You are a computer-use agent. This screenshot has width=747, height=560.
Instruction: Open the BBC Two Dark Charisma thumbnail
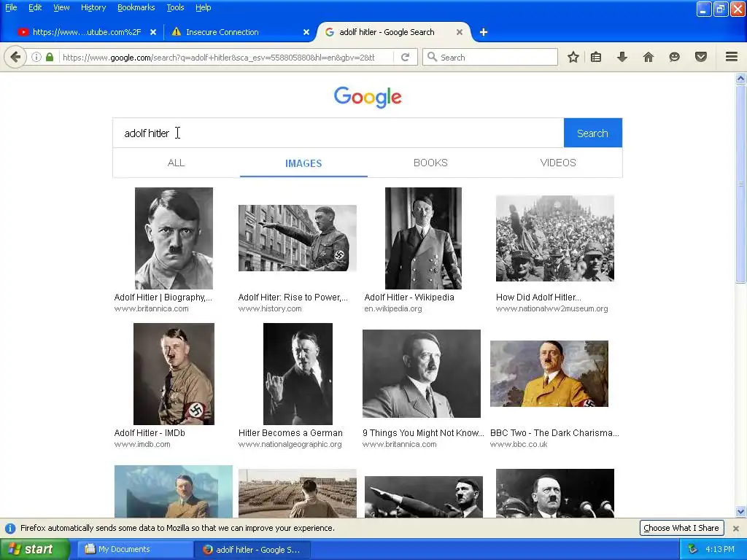click(549, 373)
